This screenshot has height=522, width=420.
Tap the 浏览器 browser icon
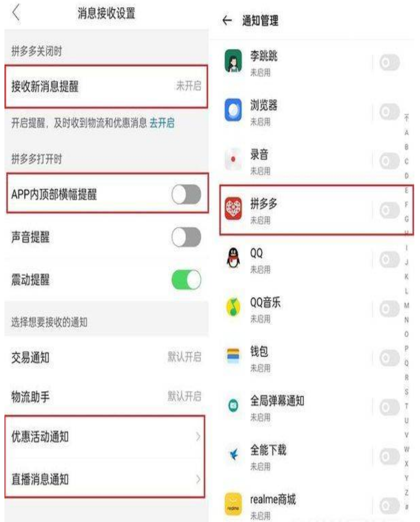[x=233, y=110]
